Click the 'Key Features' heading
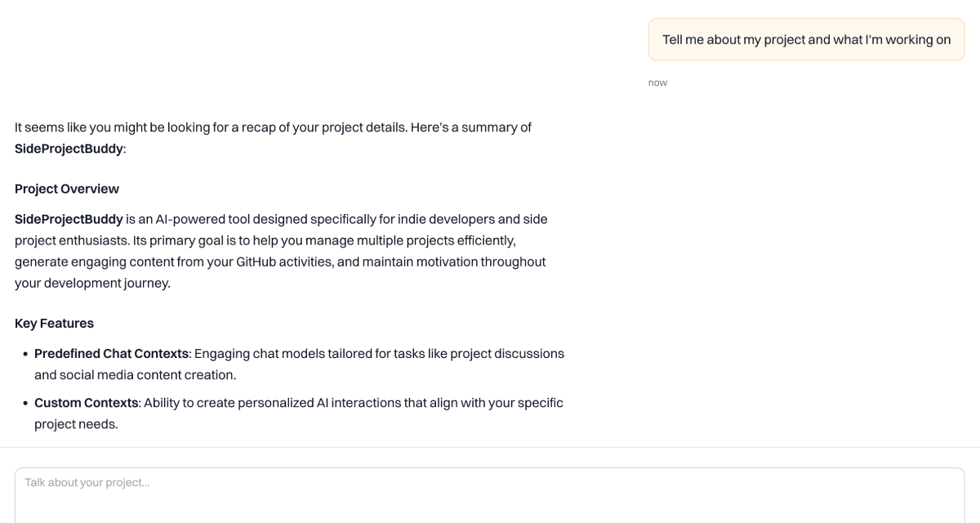 tap(54, 324)
